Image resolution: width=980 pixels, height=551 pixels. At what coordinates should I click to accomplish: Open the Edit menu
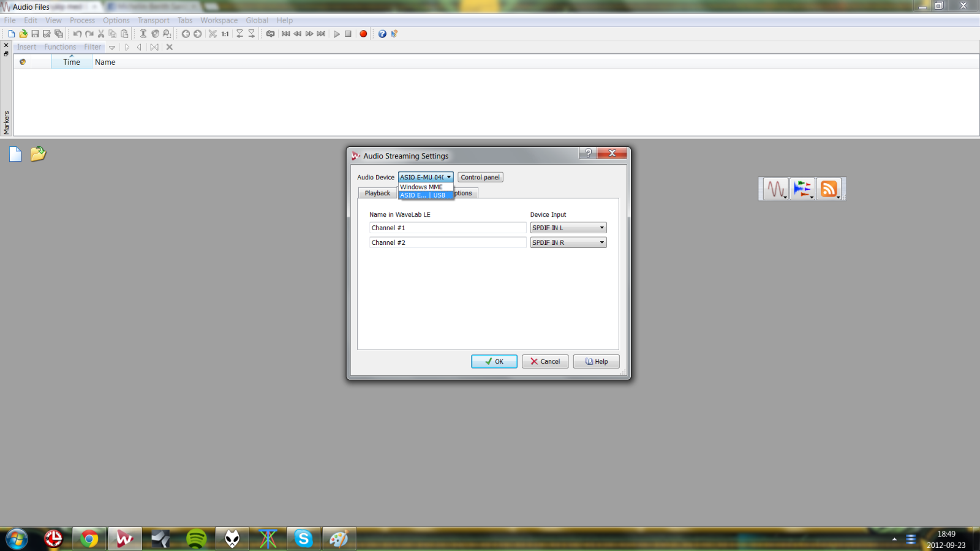(31, 20)
